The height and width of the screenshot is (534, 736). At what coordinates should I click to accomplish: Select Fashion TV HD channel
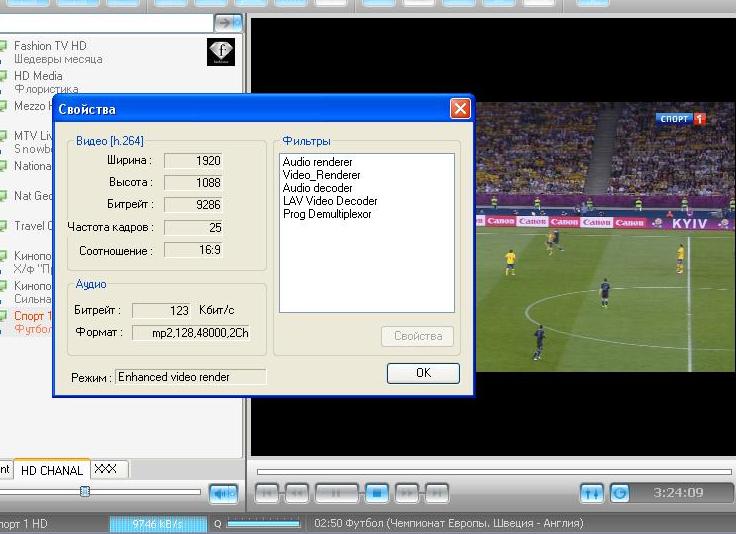click(50, 46)
